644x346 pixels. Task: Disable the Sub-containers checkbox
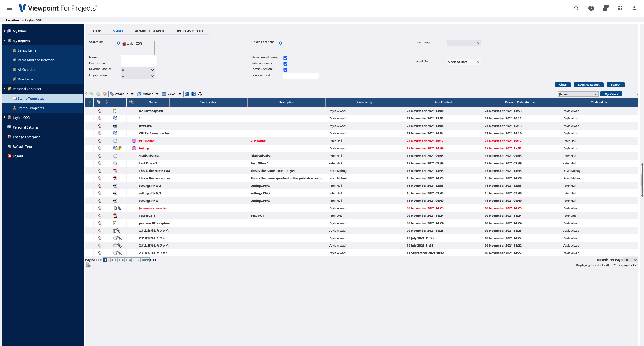(285, 64)
